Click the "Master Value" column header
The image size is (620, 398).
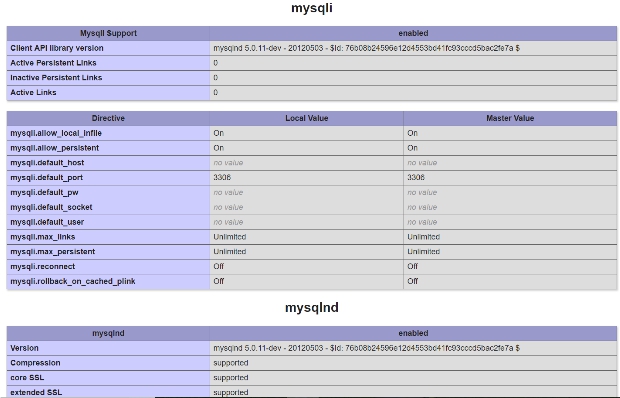[x=510, y=118]
